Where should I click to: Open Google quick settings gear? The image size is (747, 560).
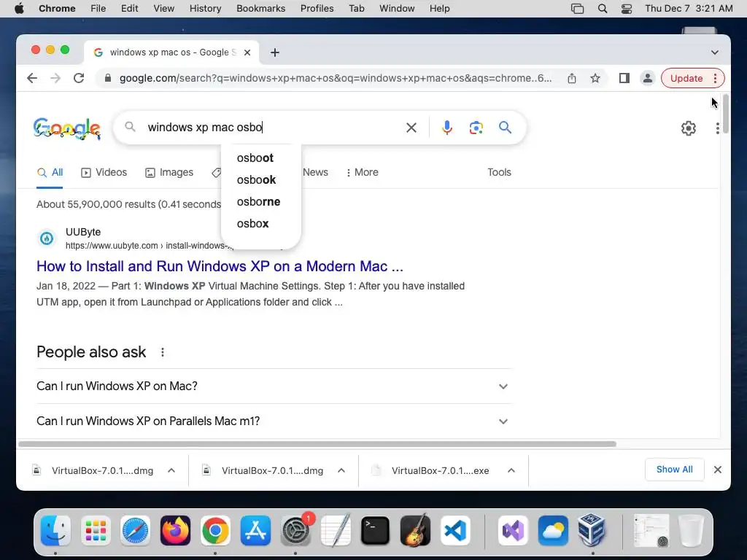coord(688,128)
